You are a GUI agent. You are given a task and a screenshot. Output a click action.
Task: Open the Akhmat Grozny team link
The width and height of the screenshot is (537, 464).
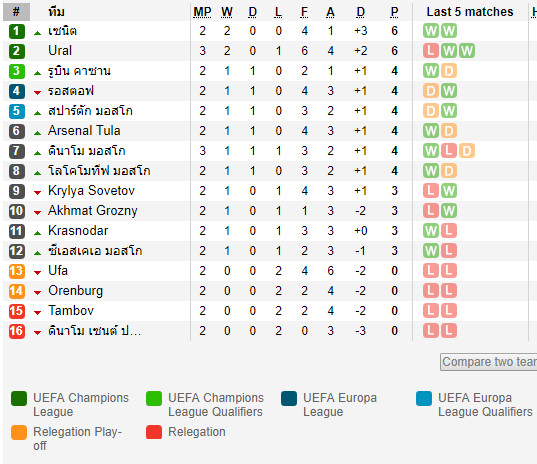coord(93,211)
